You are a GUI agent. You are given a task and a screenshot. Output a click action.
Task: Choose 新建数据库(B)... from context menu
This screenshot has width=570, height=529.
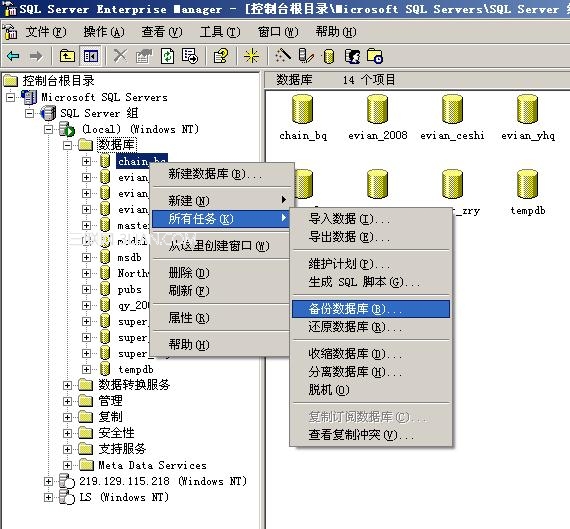click(221, 174)
